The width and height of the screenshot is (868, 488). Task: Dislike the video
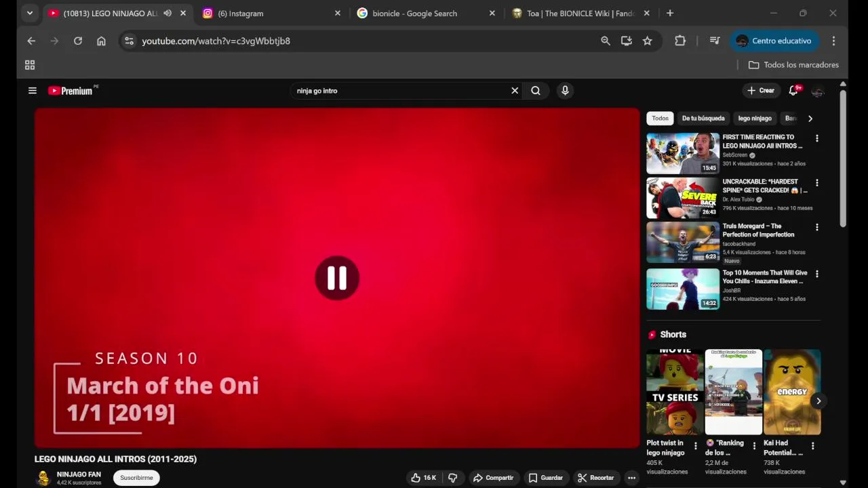coord(453,478)
